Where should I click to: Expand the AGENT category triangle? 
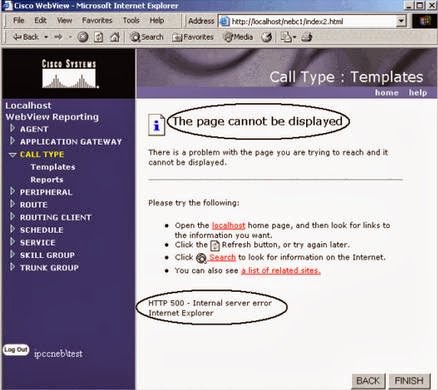(12, 128)
